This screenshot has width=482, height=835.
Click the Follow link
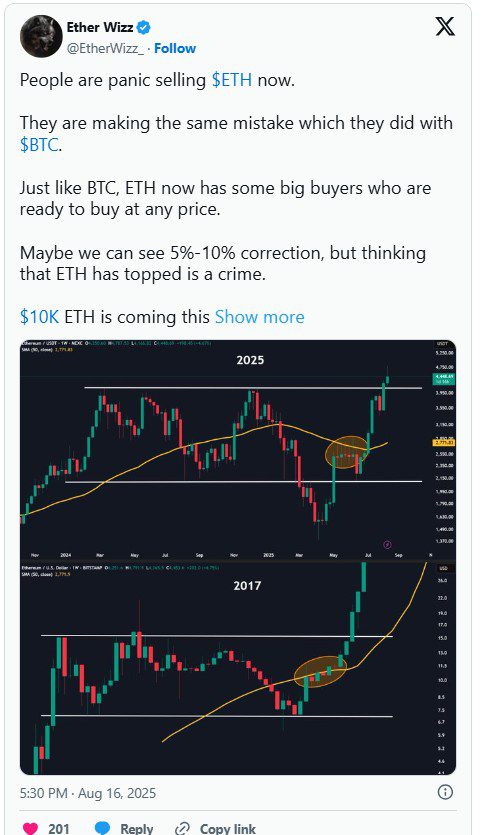(x=175, y=48)
